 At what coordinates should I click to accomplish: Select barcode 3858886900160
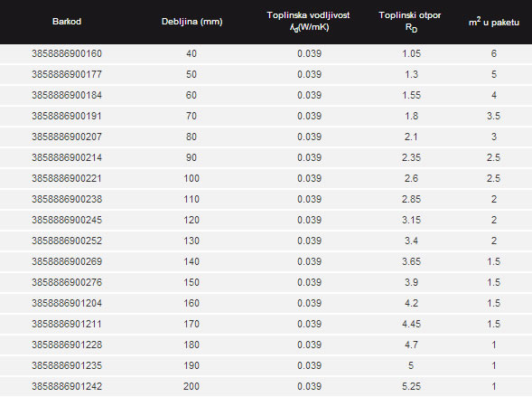[67, 53]
